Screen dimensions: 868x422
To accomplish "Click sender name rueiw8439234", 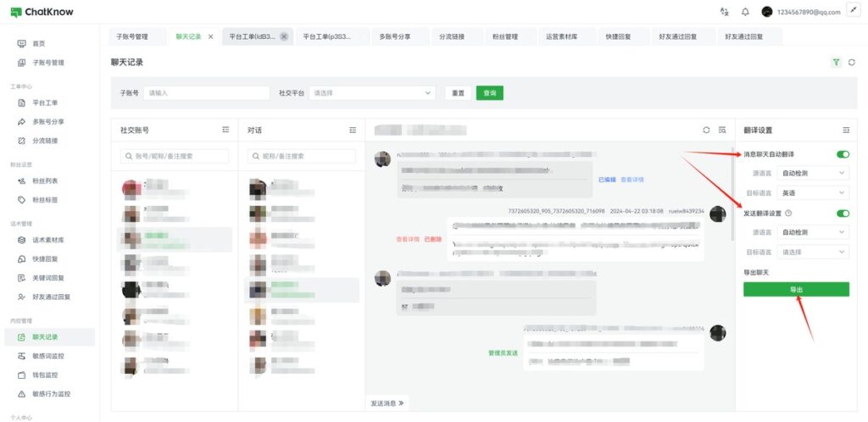I will click(687, 211).
